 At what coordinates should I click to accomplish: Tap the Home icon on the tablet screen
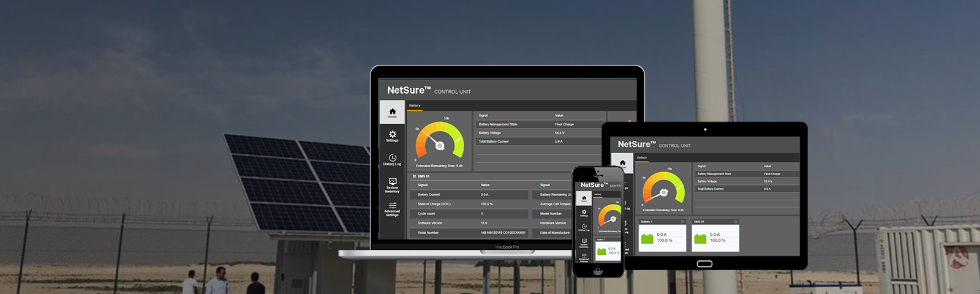pos(622,163)
